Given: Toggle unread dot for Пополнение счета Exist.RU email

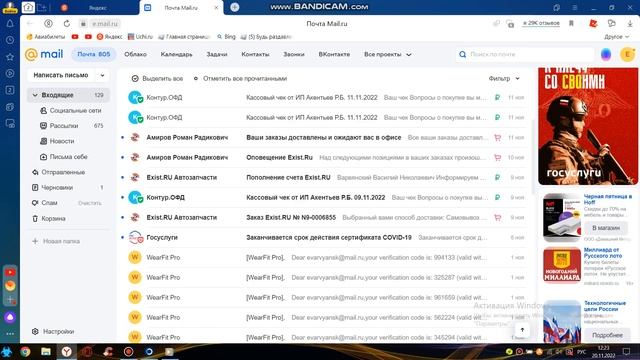Looking at the screenshot, I should tap(122, 178).
